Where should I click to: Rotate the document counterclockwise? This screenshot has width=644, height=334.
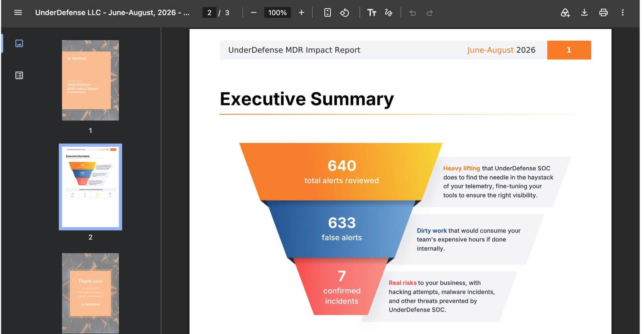click(x=345, y=12)
